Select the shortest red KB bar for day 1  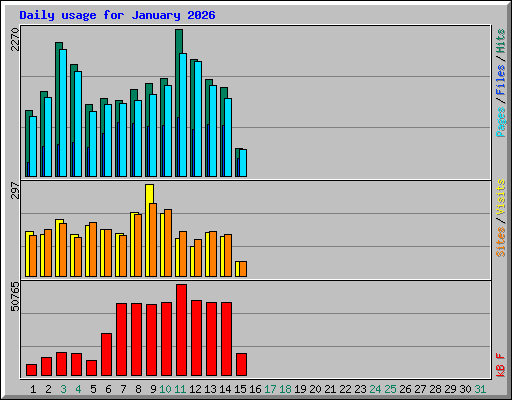tap(32, 370)
